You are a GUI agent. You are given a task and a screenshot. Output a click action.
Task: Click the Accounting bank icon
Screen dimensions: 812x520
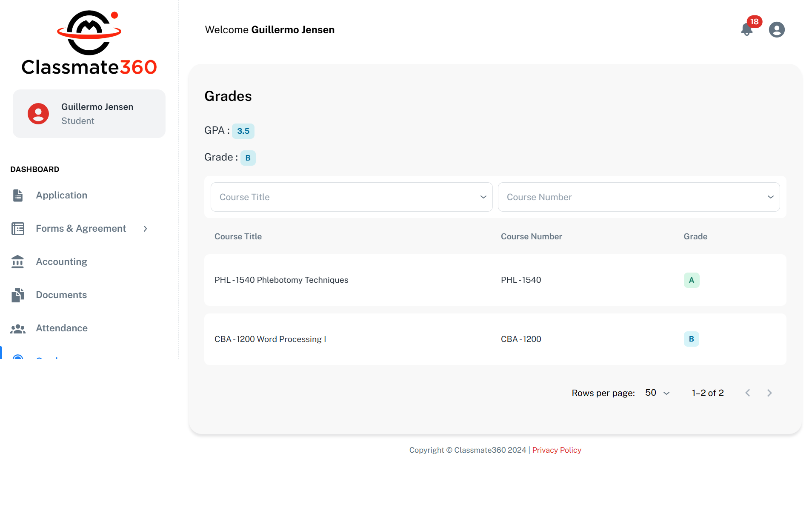(18, 262)
